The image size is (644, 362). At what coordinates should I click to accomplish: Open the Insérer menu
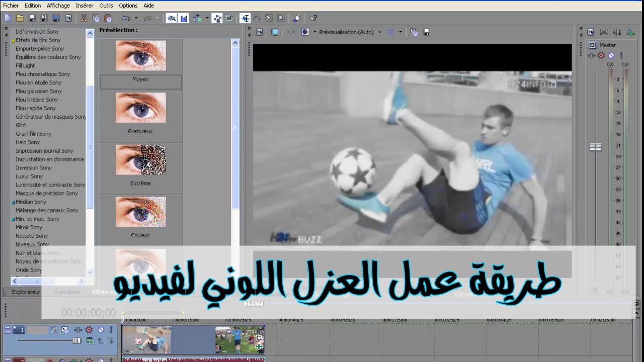coord(85,6)
